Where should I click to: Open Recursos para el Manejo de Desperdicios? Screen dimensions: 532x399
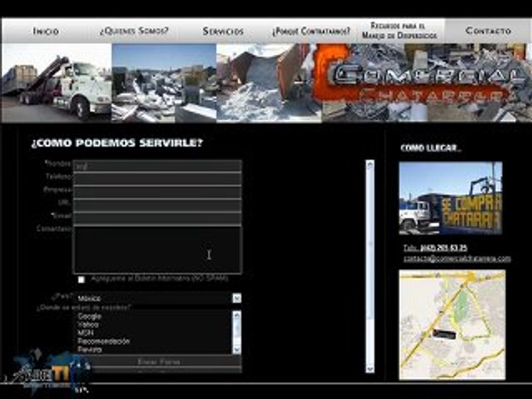(400, 30)
